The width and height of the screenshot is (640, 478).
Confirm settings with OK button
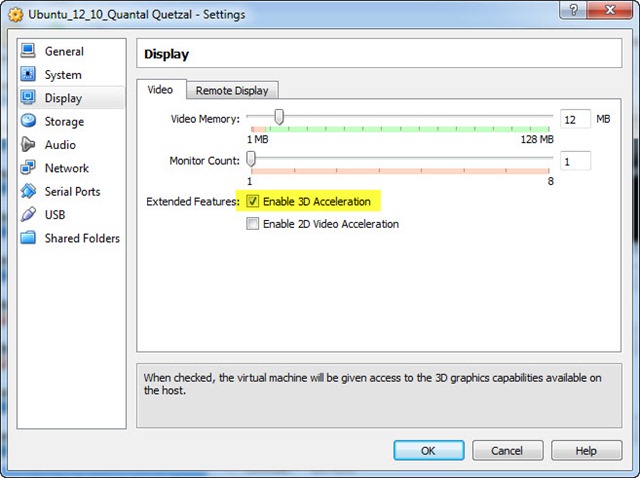click(x=429, y=451)
